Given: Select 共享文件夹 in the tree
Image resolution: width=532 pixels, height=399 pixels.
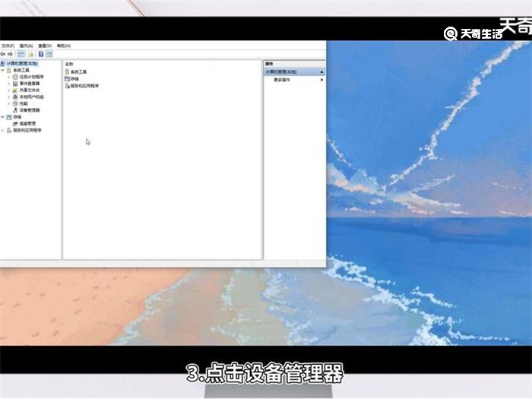Looking at the screenshot, I should 30,90.
